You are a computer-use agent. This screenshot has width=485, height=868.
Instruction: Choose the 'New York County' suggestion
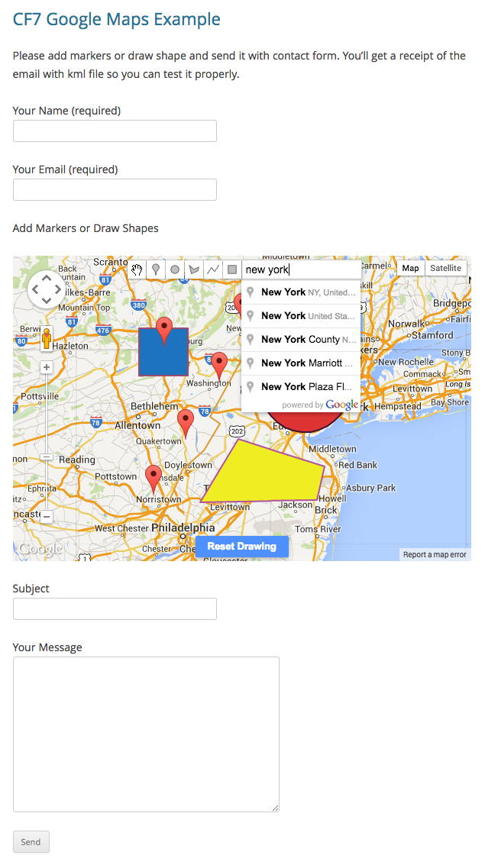click(x=301, y=340)
